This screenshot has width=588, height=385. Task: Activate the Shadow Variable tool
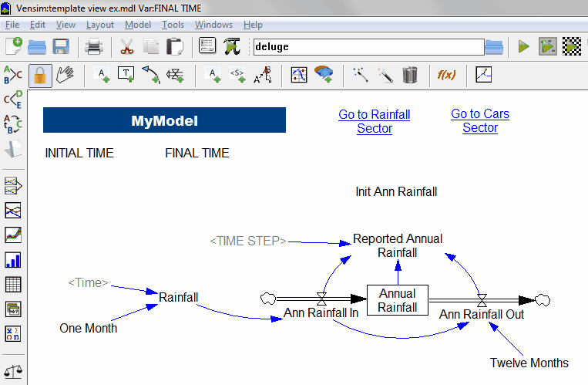tap(237, 75)
